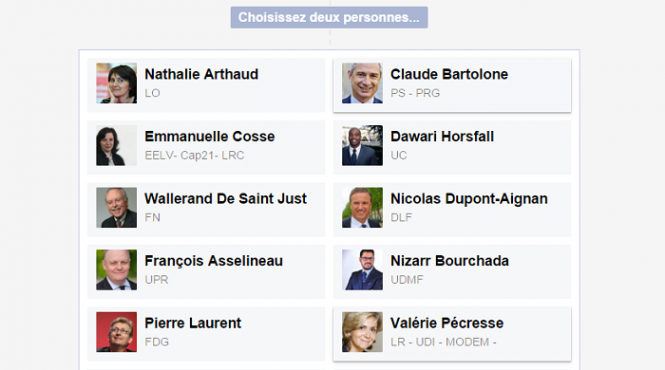Click François Asselineau's portrait photo
This screenshot has height=370, width=665.
(x=117, y=270)
